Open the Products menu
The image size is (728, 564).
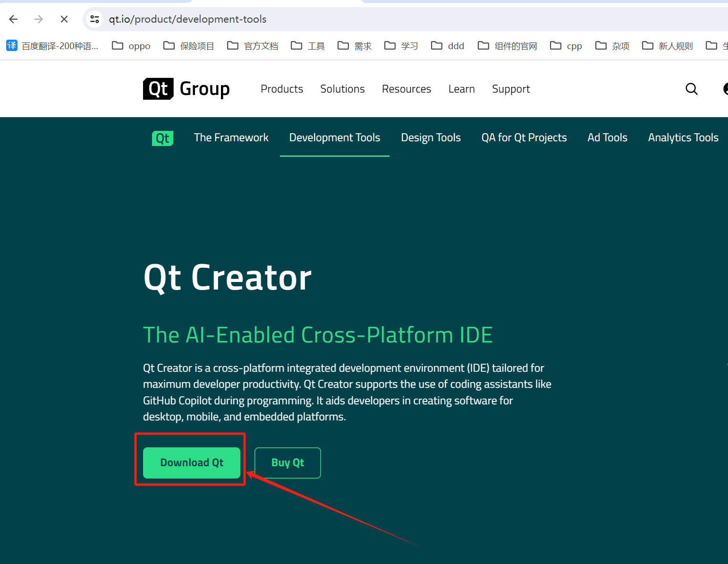282,89
